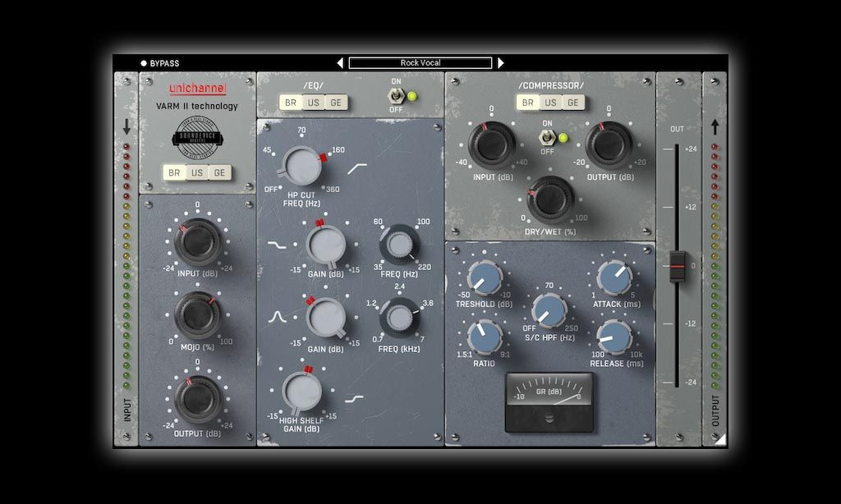Select US model in the EQ section
This screenshot has height=504, width=841.
coord(313,103)
